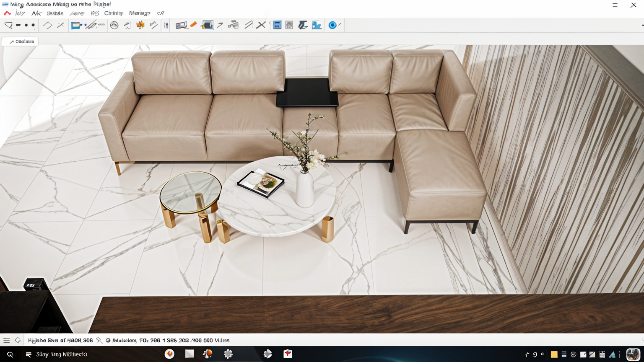The height and width of the screenshot is (362, 644).
Task: Select the blue rectangle tool in toolbar
Action: tap(75, 26)
